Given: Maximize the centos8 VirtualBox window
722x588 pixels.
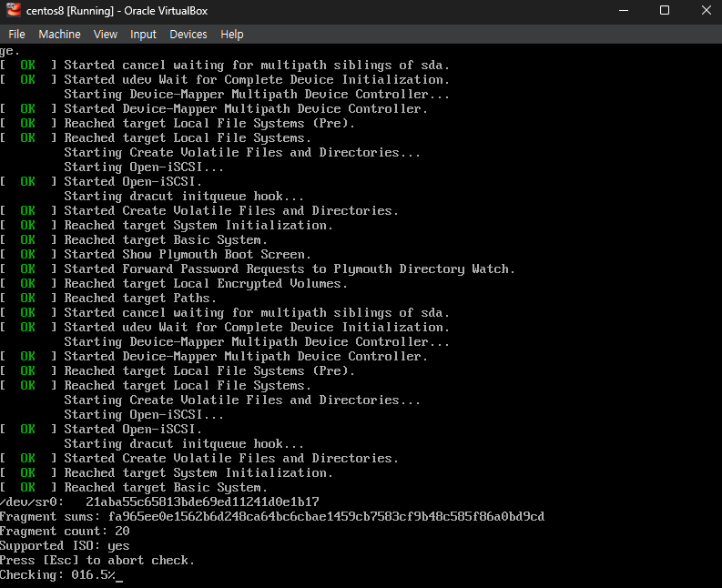Looking at the screenshot, I should tap(665, 10).
